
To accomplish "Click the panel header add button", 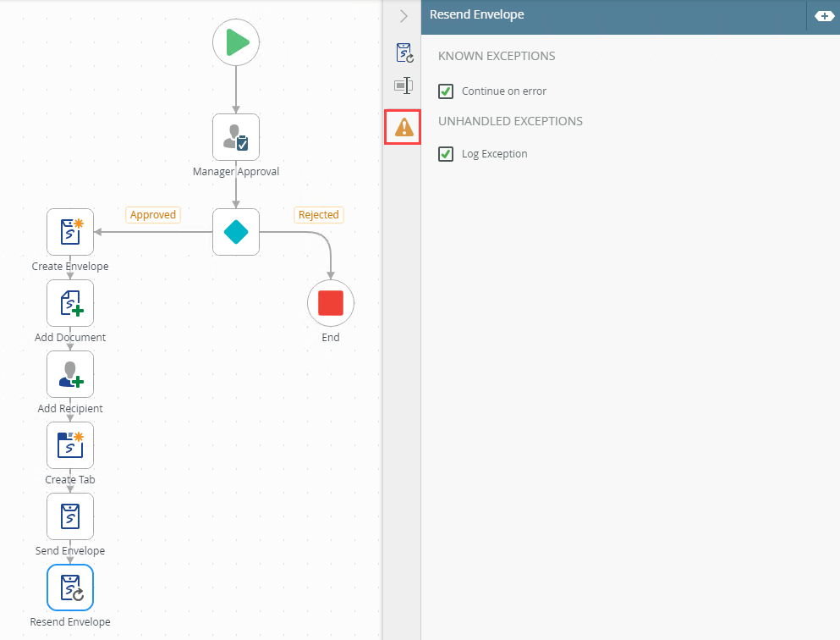I will (x=823, y=16).
